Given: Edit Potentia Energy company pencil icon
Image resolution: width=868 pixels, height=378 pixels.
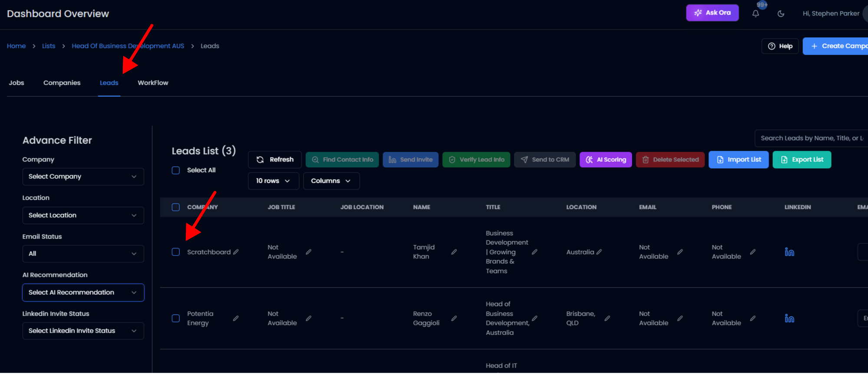Looking at the screenshot, I should tap(236, 319).
